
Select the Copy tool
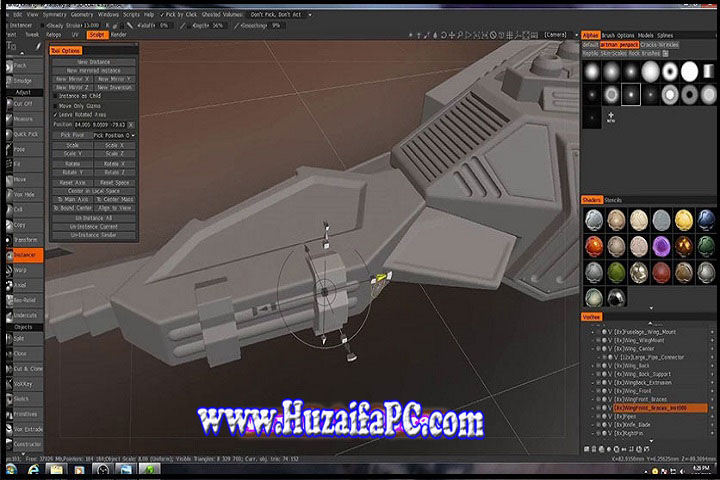(24, 225)
